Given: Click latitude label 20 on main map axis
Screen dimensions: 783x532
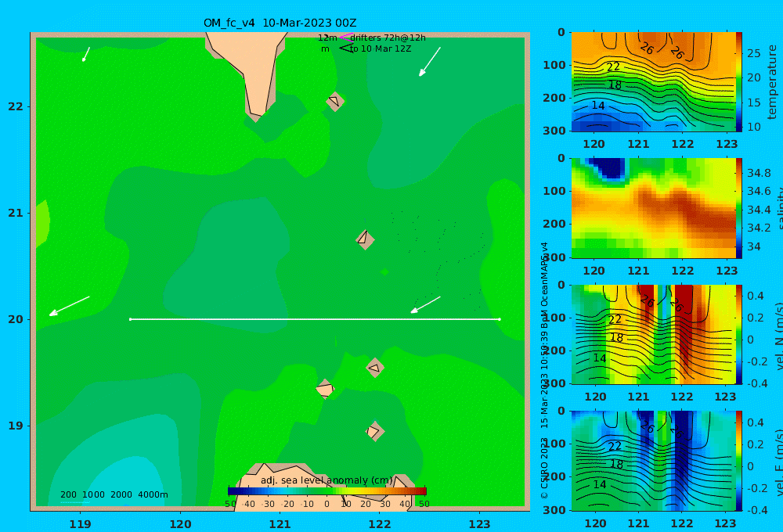Looking at the screenshot, I should coord(16,319).
